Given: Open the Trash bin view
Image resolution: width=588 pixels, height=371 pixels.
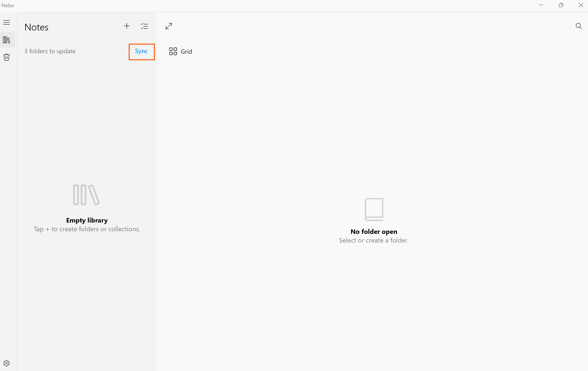Looking at the screenshot, I should pos(7,57).
